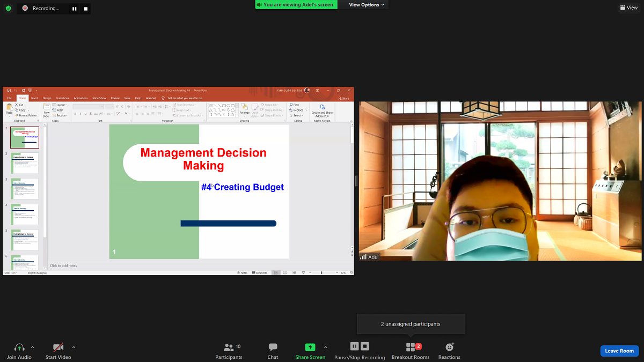The width and height of the screenshot is (644, 362).
Task: Click the 62% zoom level value
Action: (x=343, y=272)
